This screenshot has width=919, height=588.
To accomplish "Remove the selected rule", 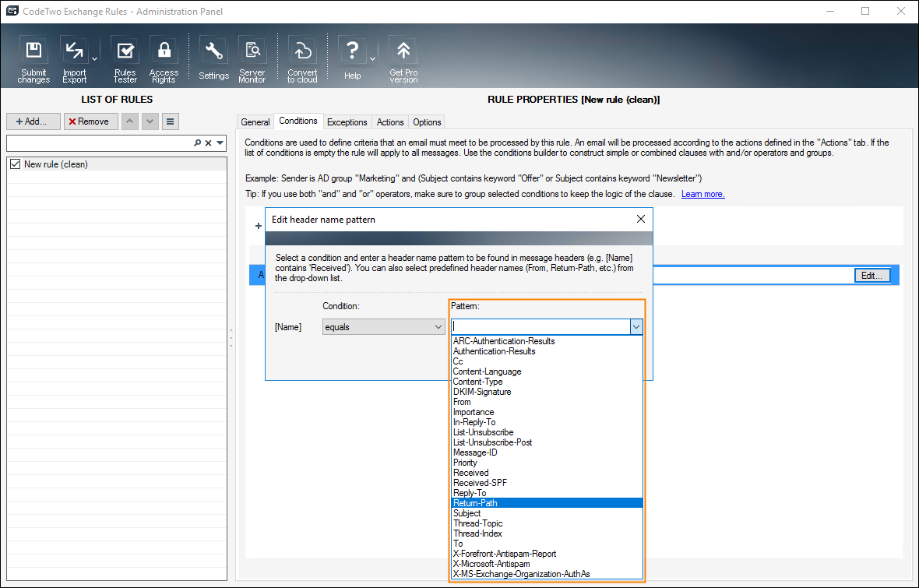I will point(91,121).
